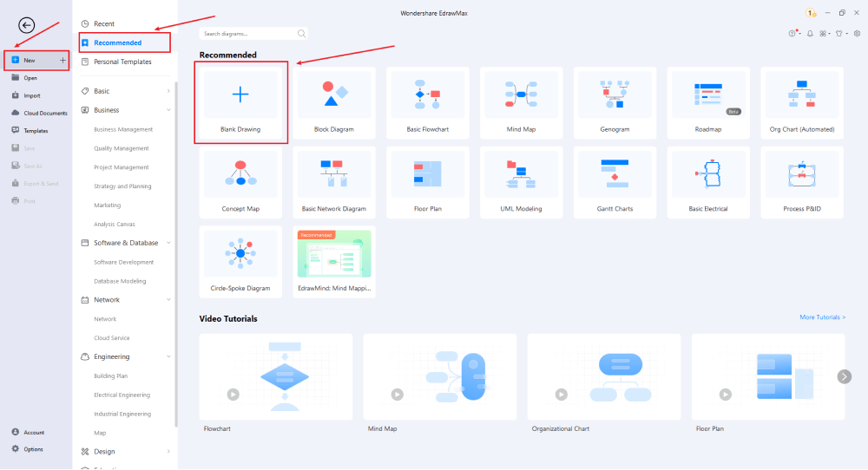Open the Block Diagram template

coord(334,103)
